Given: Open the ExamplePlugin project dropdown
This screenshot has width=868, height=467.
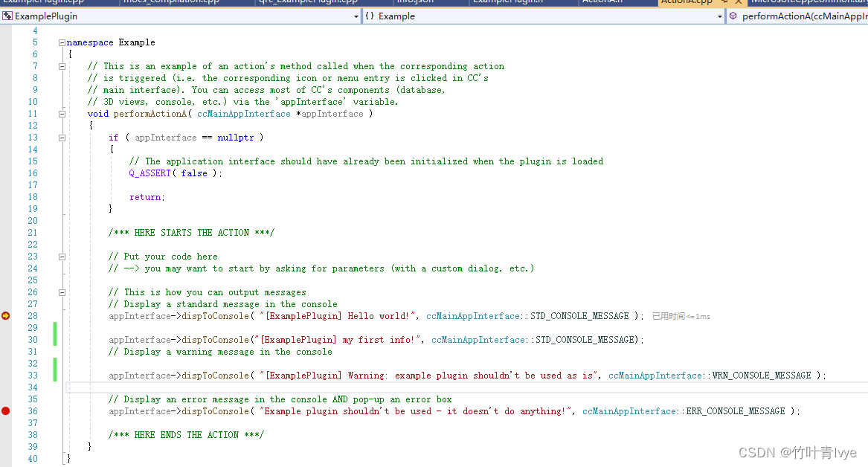Looking at the screenshot, I should click(356, 16).
